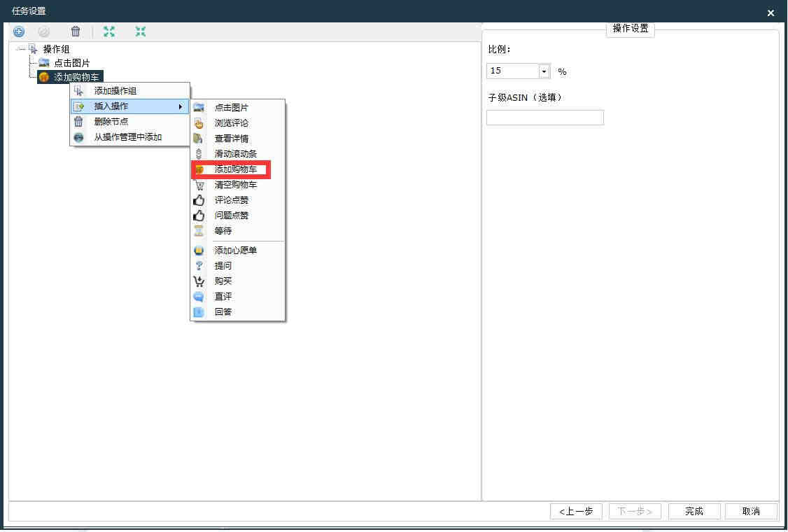This screenshot has width=788, height=532.
Task: Click the blue add node toolbar icon
Action: pyautogui.click(x=19, y=31)
